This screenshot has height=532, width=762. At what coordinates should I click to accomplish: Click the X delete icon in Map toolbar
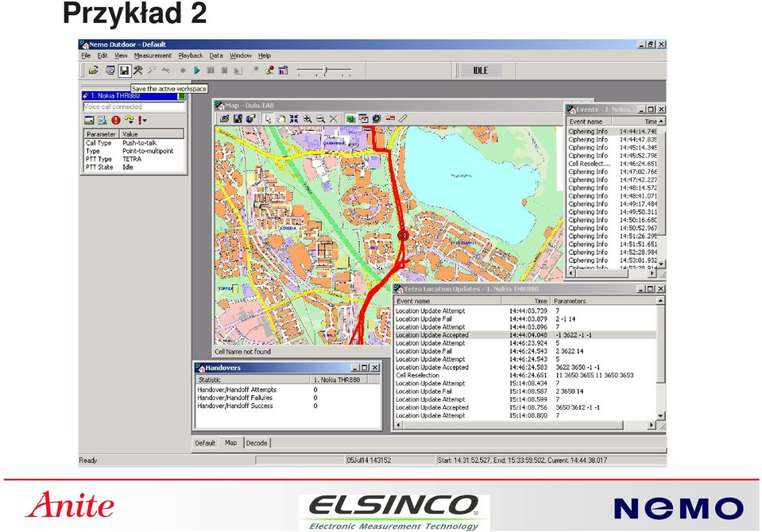[x=334, y=118]
